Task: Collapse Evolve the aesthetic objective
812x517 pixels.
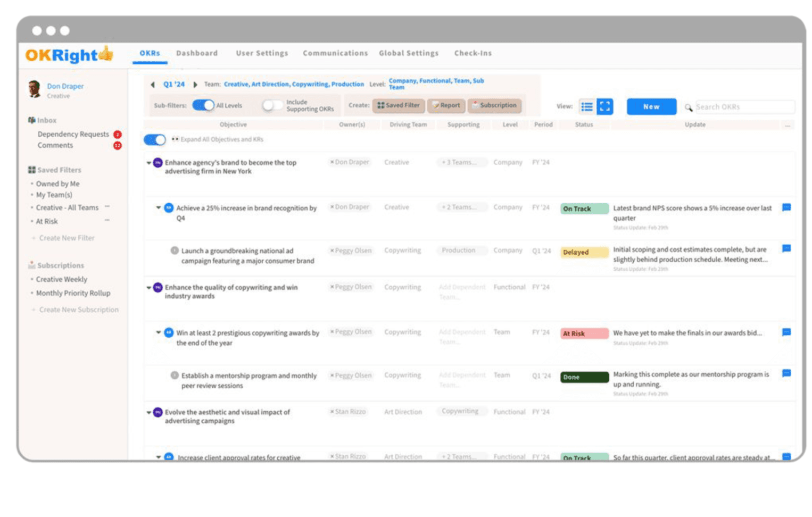Action: (x=149, y=412)
